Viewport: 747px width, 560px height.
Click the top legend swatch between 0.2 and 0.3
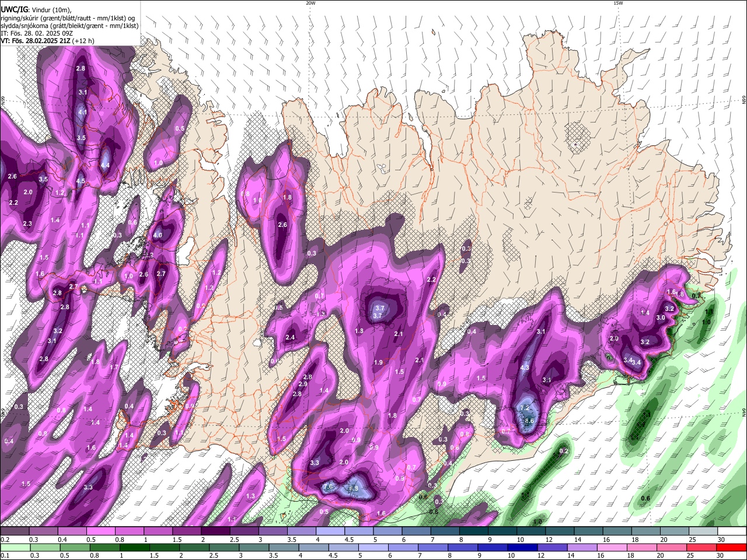[x=15, y=531]
